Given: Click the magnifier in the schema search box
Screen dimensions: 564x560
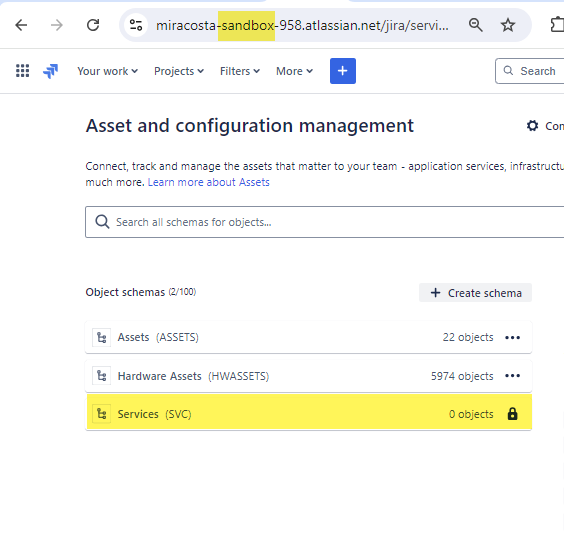Looking at the screenshot, I should 102,222.
